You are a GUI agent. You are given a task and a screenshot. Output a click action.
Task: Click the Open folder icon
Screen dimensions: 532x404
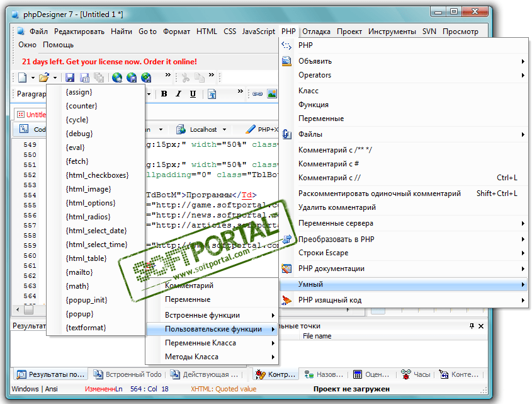[44, 78]
